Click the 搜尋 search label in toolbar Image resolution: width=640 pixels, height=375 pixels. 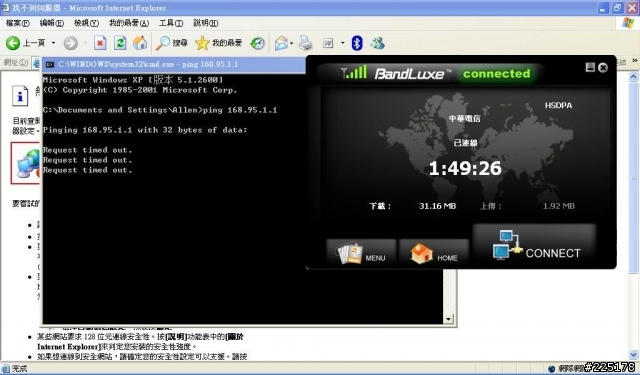[x=180, y=43]
